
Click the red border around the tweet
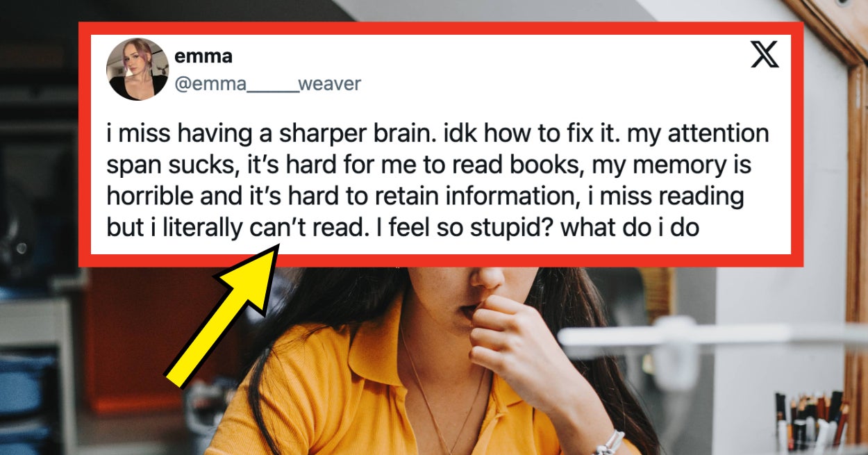coord(441,28)
